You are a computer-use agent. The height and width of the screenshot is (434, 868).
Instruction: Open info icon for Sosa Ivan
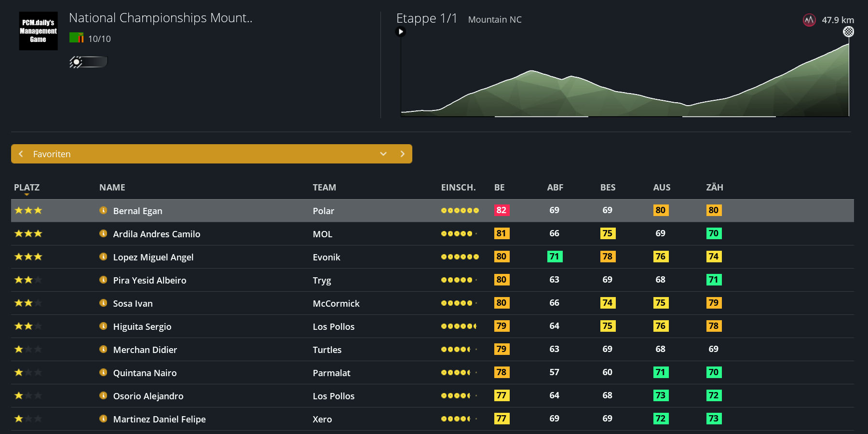tap(103, 303)
